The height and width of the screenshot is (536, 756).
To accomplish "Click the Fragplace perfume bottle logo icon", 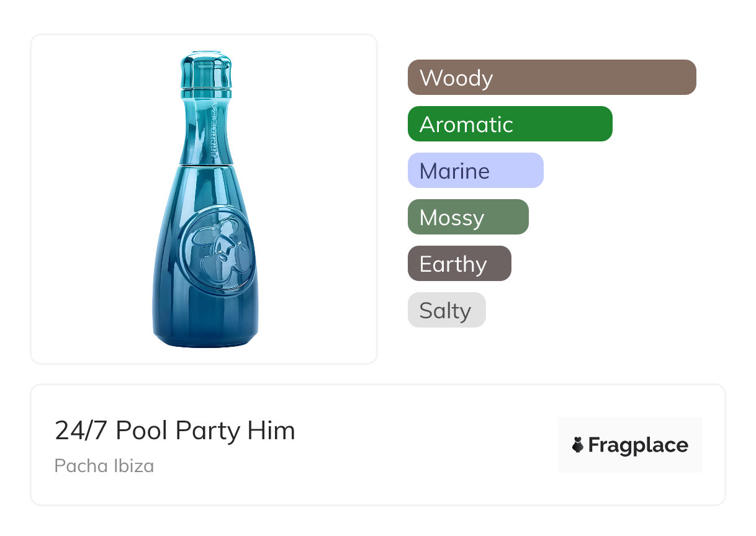I will [578, 445].
